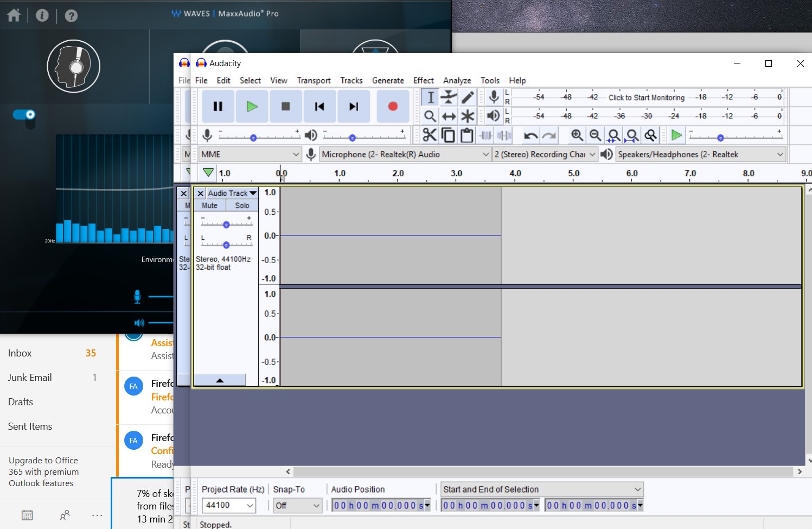Expand the Snap-To Off dropdown
The height and width of the screenshot is (529, 812).
(x=298, y=506)
